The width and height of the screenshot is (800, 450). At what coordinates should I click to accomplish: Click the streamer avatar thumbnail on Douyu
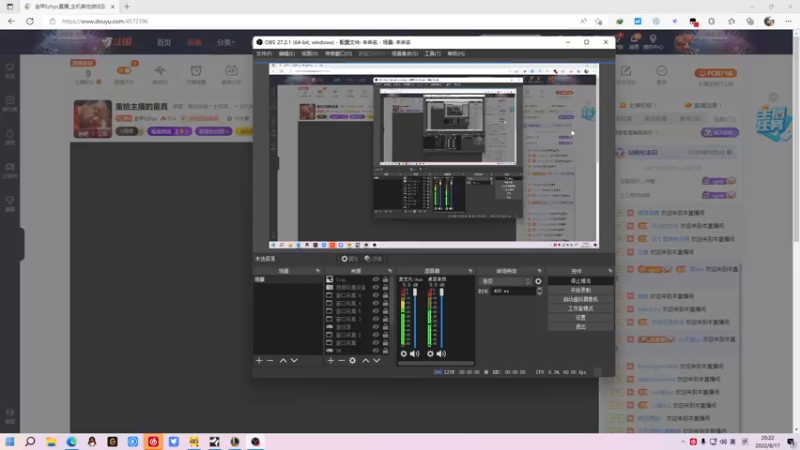(x=92, y=119)
